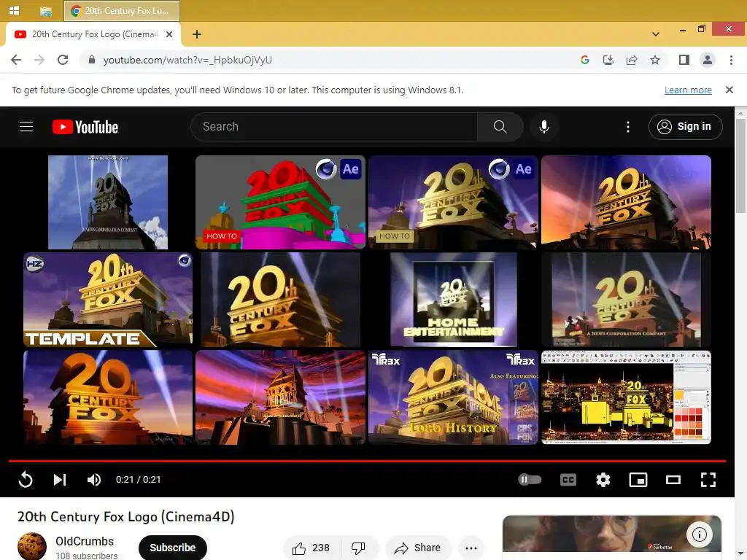
Task: Open OldCrumbs channel avatar
Action: (32, 547)
